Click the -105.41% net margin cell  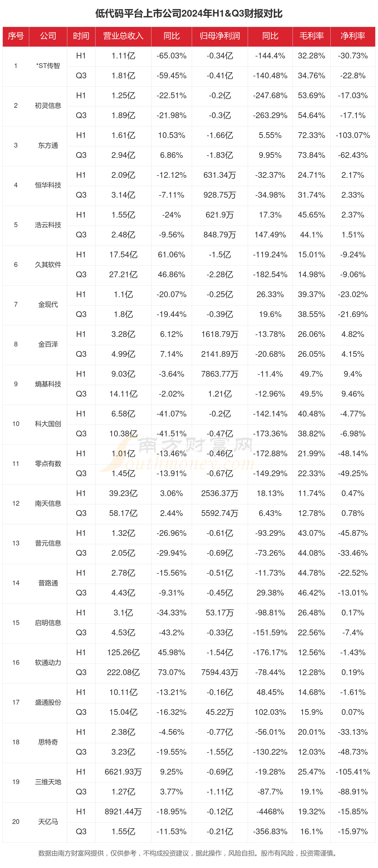click(x=353, y=772)
